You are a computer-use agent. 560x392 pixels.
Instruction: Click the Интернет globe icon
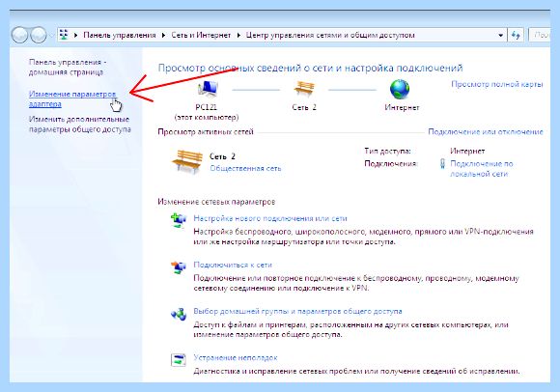[400, 89]
